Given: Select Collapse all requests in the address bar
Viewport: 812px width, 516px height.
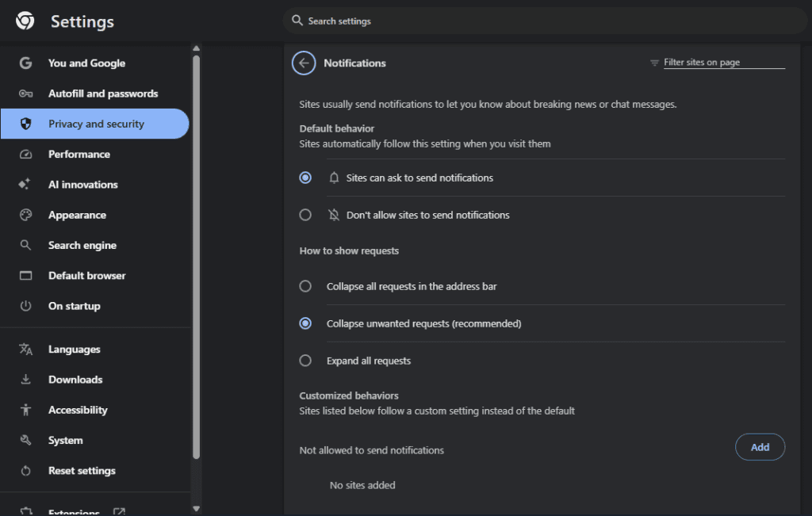Looking at the screenshot, I should click(x=305, y=286).
